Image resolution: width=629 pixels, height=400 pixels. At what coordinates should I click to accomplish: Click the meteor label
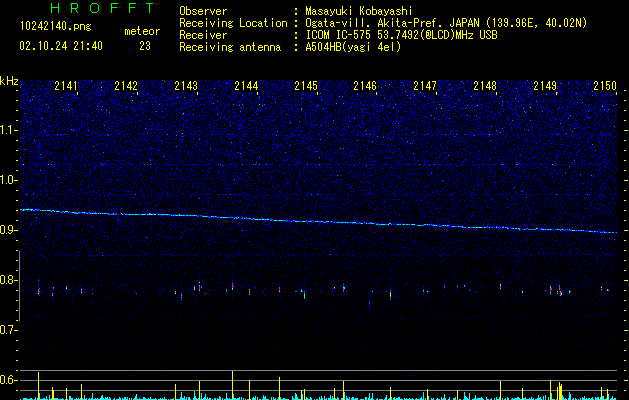tap(142, 31)
